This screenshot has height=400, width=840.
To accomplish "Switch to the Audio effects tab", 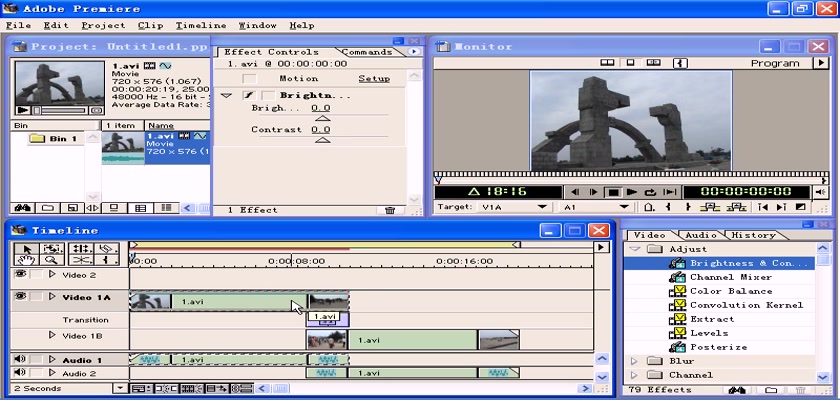I will [701, 235].
